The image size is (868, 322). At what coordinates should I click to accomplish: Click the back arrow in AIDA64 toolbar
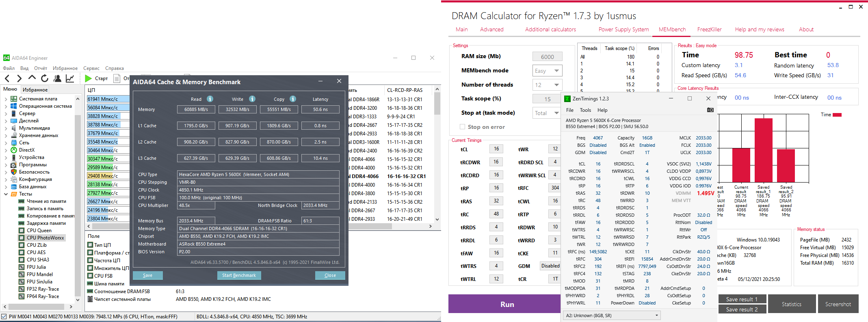[x=7, y=78]
